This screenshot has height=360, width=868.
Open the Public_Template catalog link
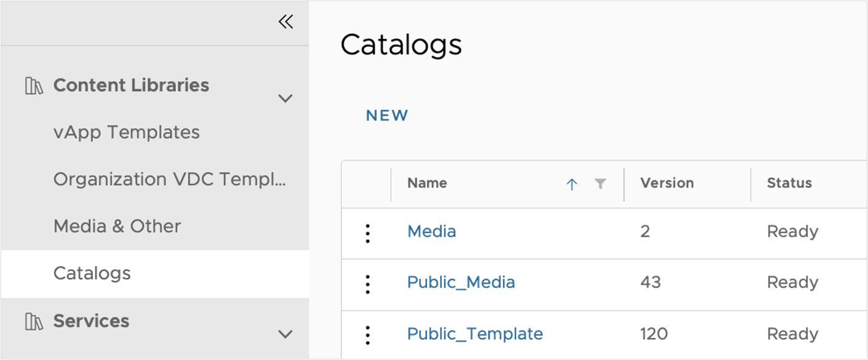click(x=475, y=334)
